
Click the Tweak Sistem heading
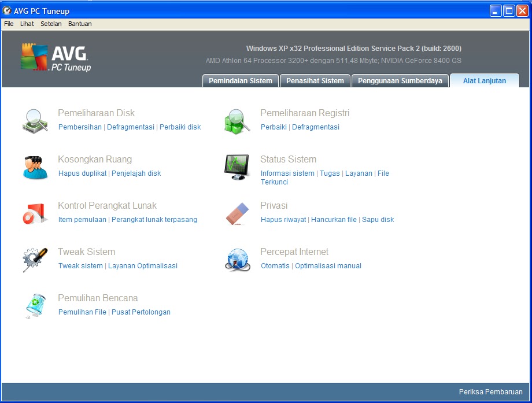click(x=87, y=252)
